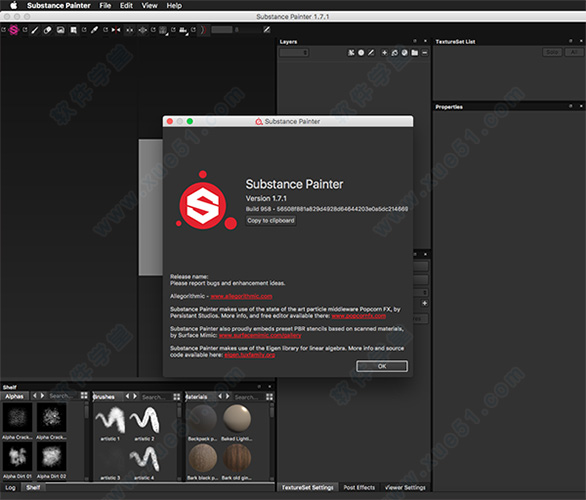Click the pink Substance logo in toolbar
586x500 pixels.
(x=14, y=30)
